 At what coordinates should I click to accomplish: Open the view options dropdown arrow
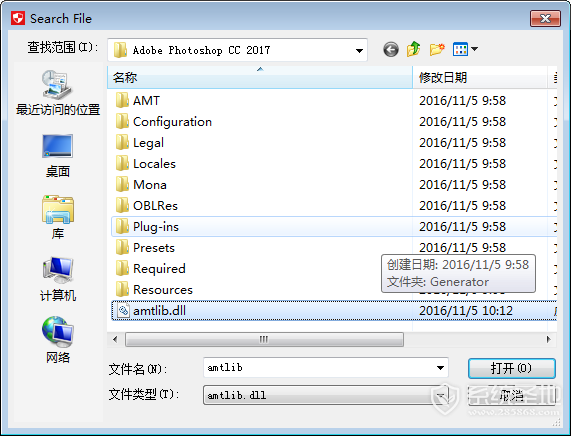(474, 49)
